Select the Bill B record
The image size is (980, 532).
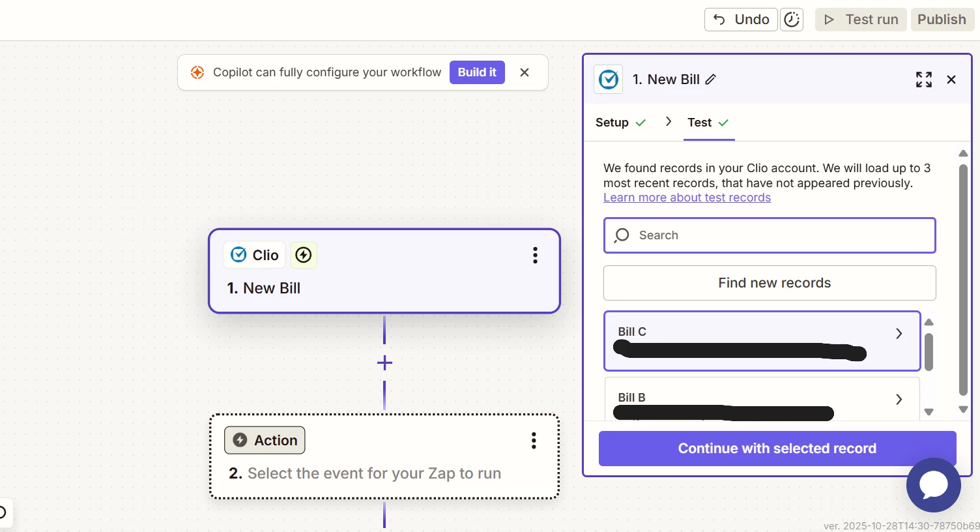click(762, 399)
